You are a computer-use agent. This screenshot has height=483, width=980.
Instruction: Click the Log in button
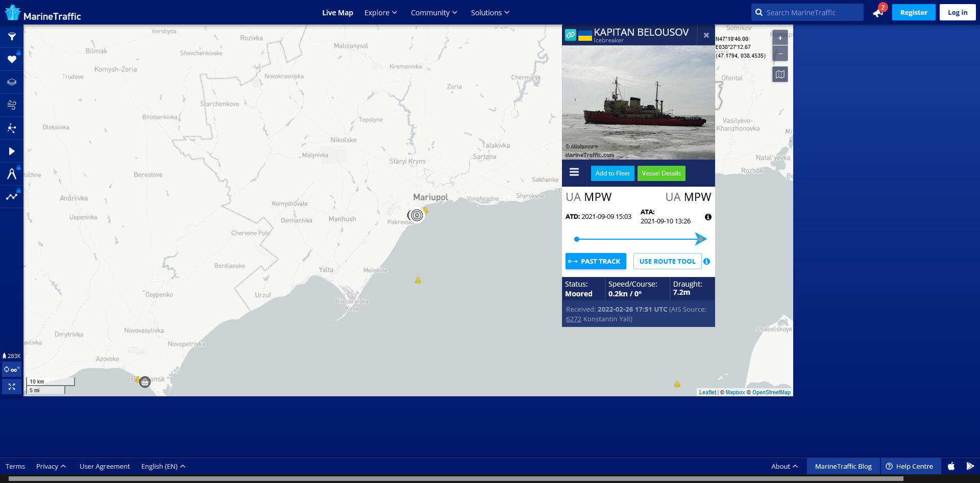pyautogui.click(x=958, y=12)
